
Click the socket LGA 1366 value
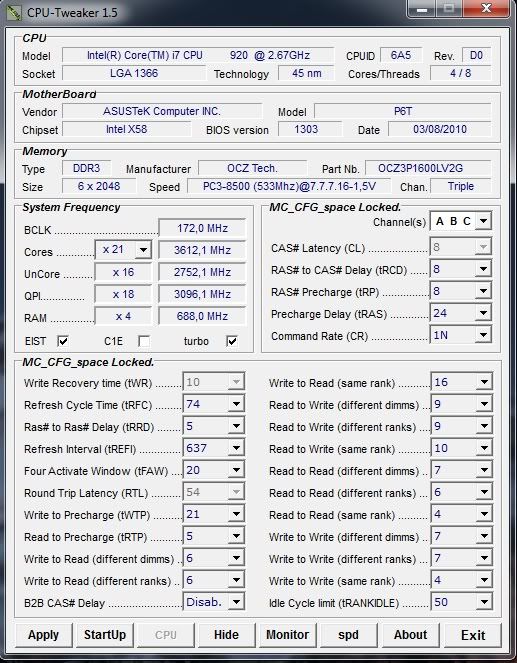coord(134,73)
